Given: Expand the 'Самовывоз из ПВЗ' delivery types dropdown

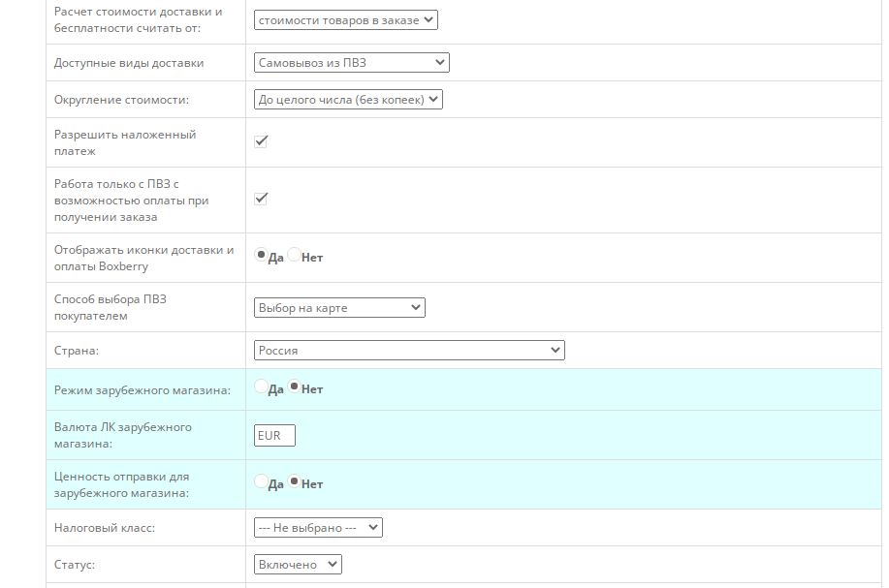Looking at the screenshot, I should click(351, 63).
